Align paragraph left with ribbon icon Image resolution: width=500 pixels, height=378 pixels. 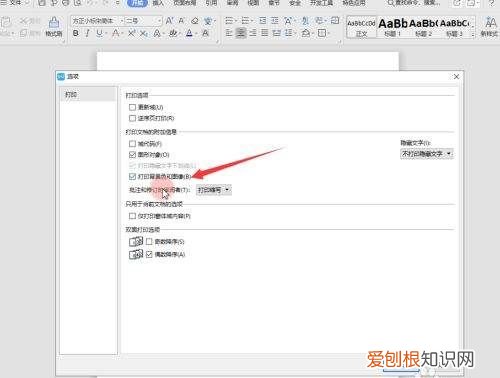tap(229, 33)
